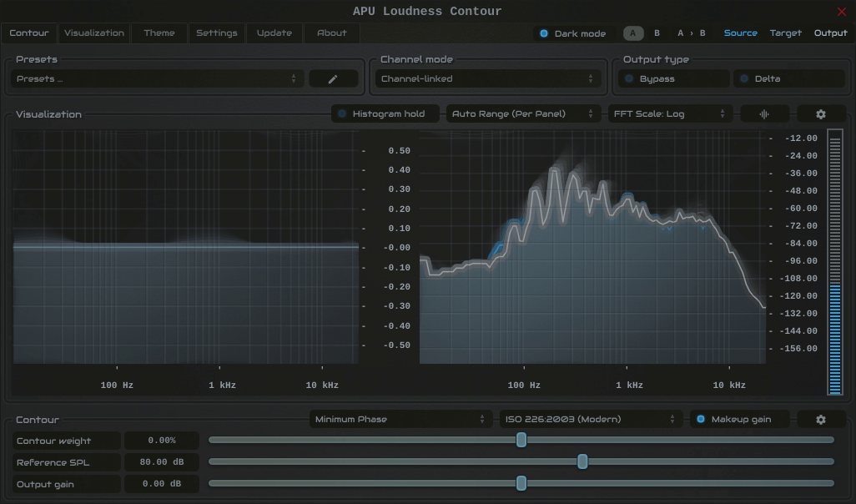Switch to the Visualization tab

coord(94,33)
